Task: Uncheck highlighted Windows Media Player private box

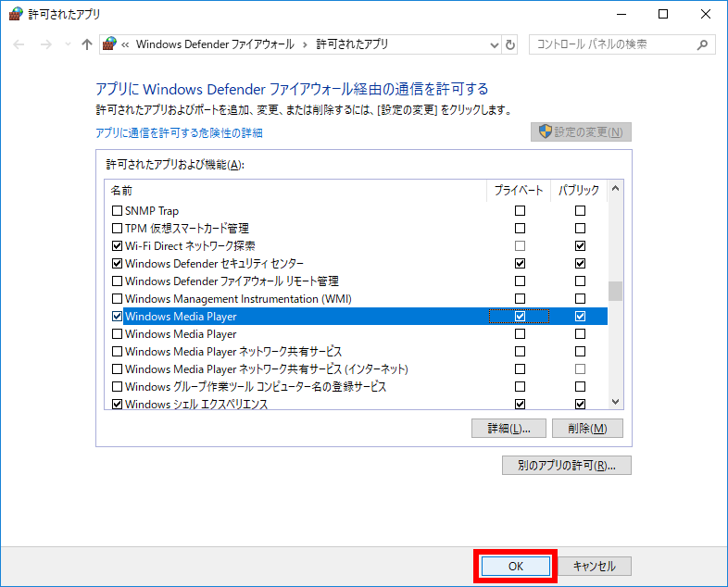Action: click(520, 317)
